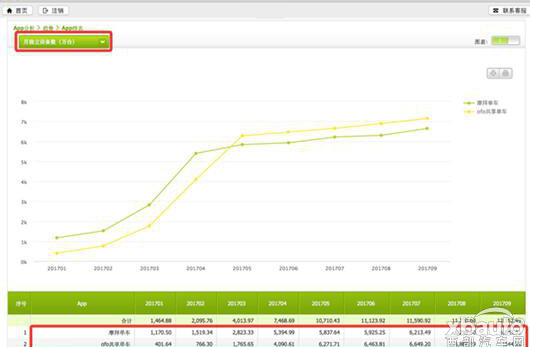
Task: Click the ofo共享单车 row name in table
Action: 116,344
